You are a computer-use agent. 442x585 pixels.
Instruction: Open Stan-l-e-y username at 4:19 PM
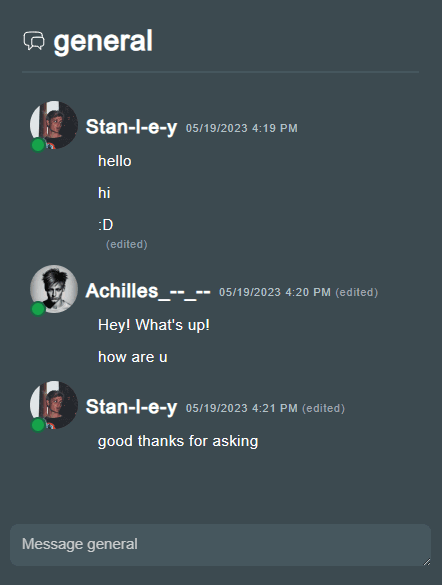tap(131, 127)
